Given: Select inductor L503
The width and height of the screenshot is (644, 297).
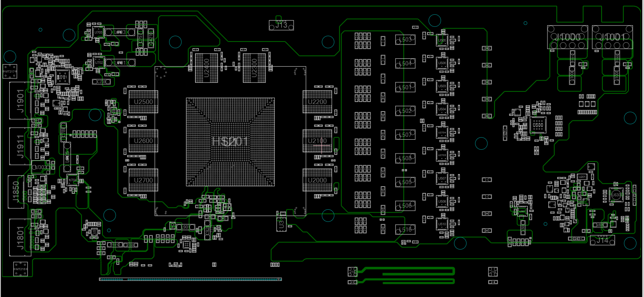Looking at the screenshot, I should pos(405,40).
